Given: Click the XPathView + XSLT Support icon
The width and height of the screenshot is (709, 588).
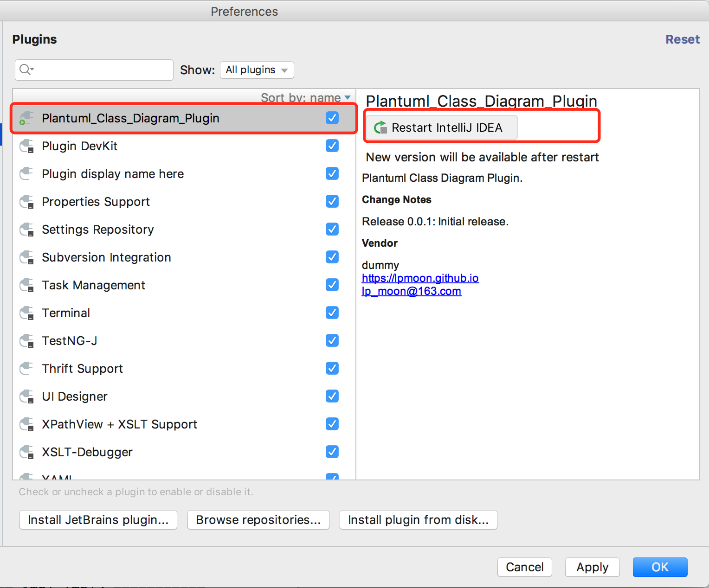Looking at the screenshot, I should (26, 424).
